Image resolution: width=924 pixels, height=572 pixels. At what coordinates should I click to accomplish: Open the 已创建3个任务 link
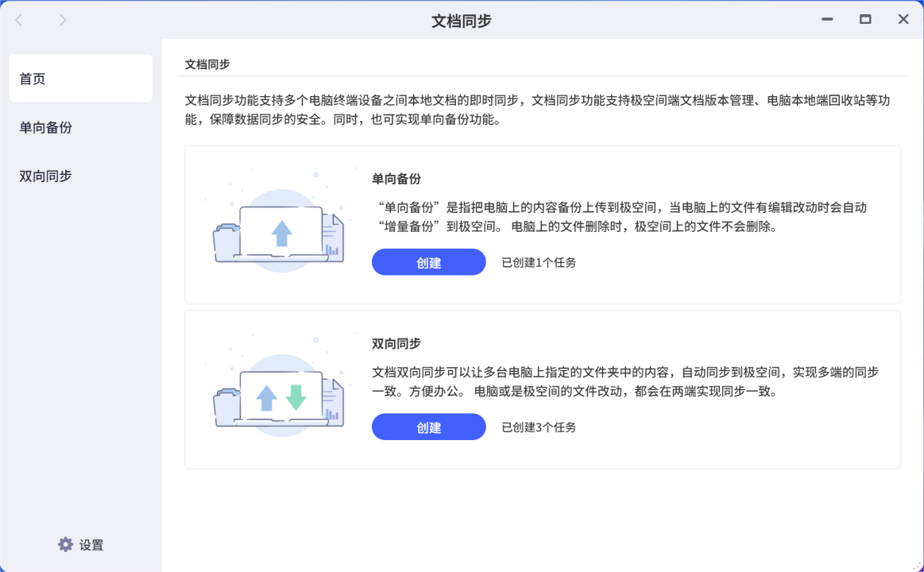(539, 427)
